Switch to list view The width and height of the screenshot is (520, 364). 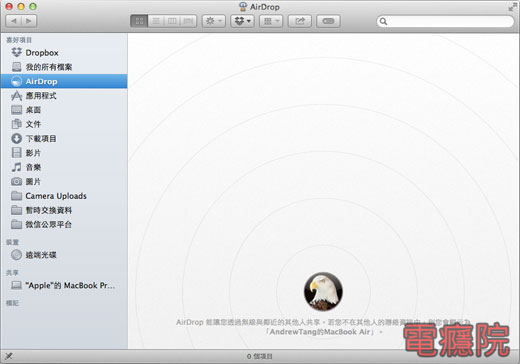(x=156, y=21)
